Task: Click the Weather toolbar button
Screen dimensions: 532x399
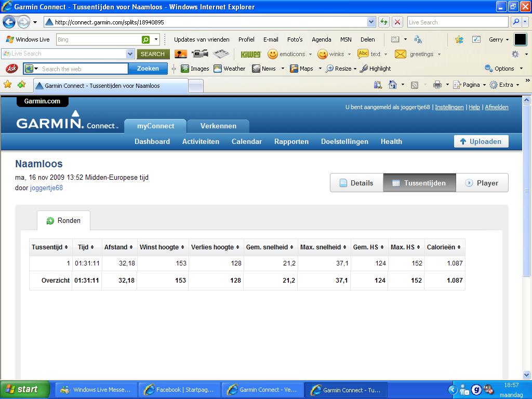Action: 229,69
